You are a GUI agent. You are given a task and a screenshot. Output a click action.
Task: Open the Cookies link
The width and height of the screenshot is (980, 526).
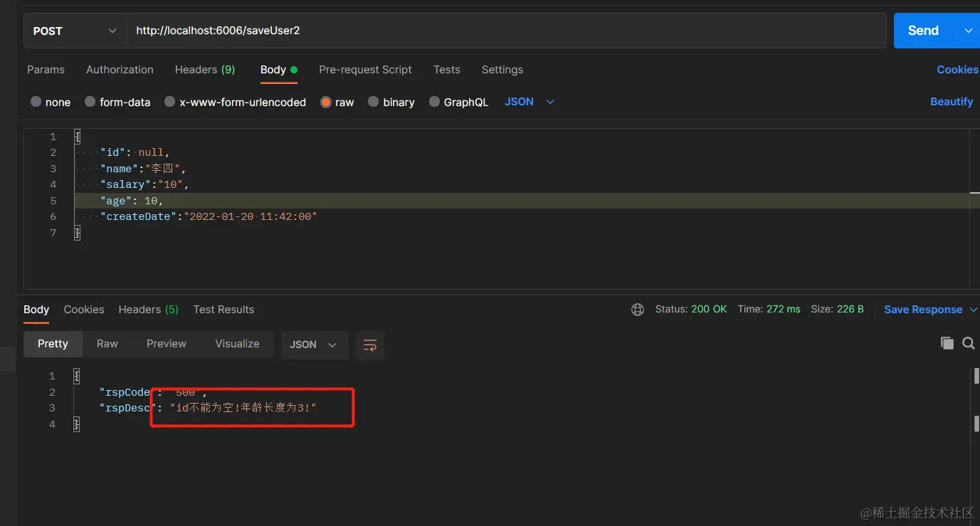pos(957,70)
